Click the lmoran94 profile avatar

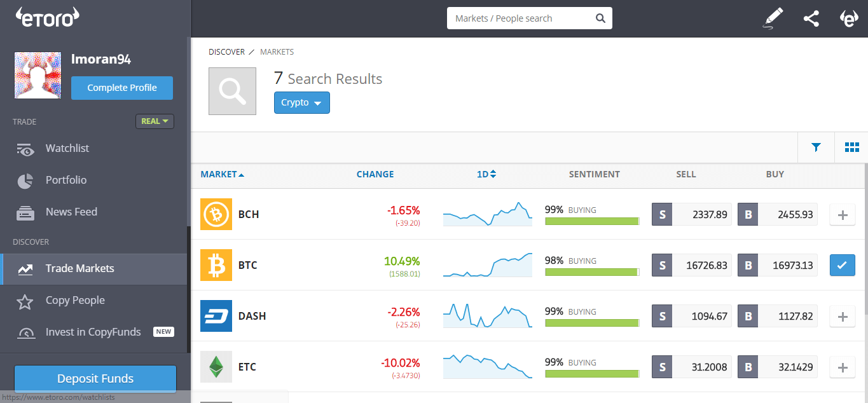click(38, 76)
